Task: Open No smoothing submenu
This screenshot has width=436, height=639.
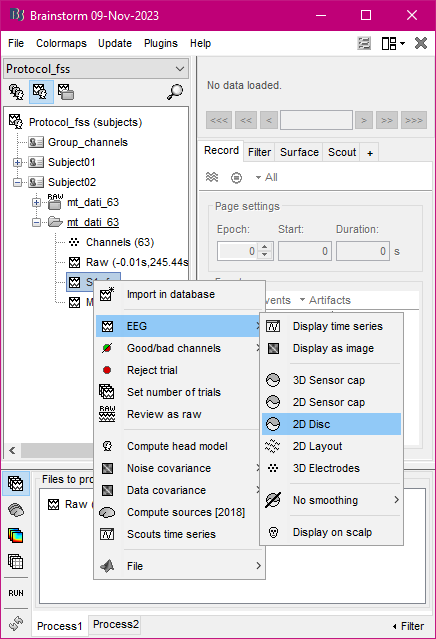Action: [x=331, y=500]
